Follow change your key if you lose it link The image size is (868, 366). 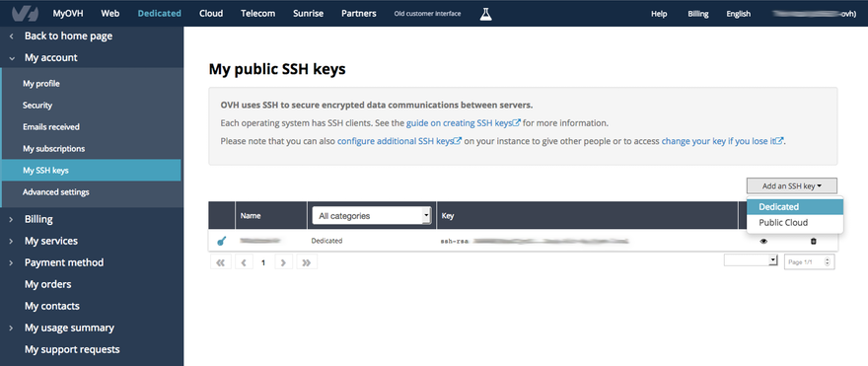point(717,141)
